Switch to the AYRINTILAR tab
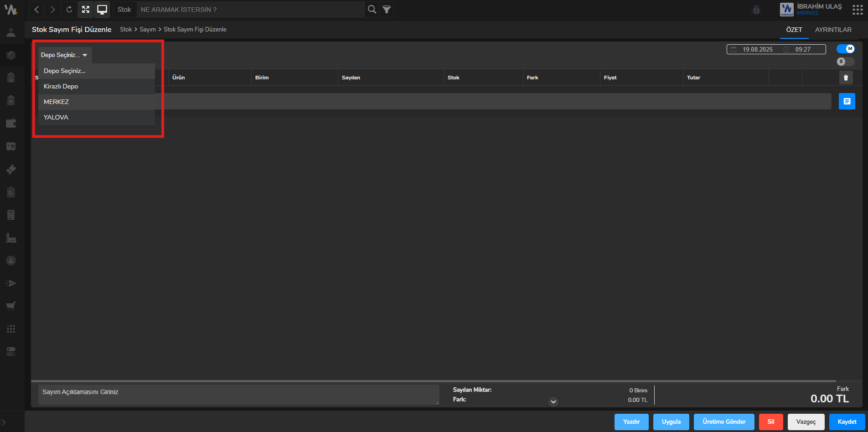The image size is (868, 432). click(833, 30)
